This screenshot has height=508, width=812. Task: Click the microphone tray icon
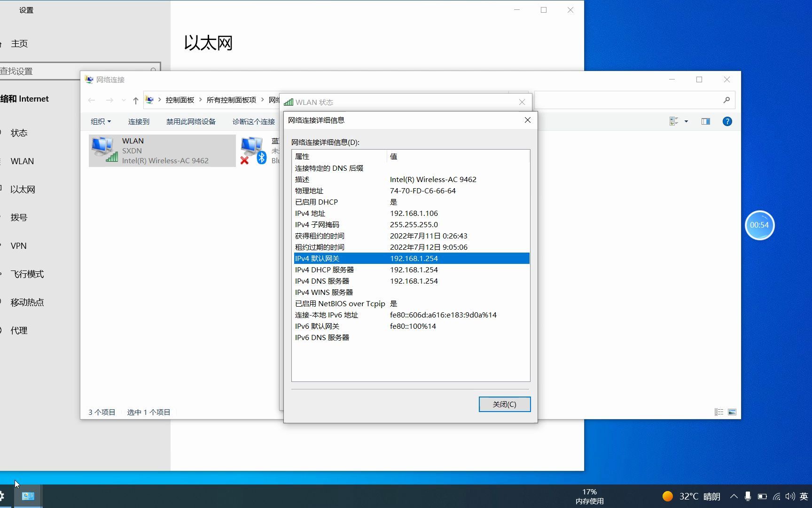click(748, 496)
